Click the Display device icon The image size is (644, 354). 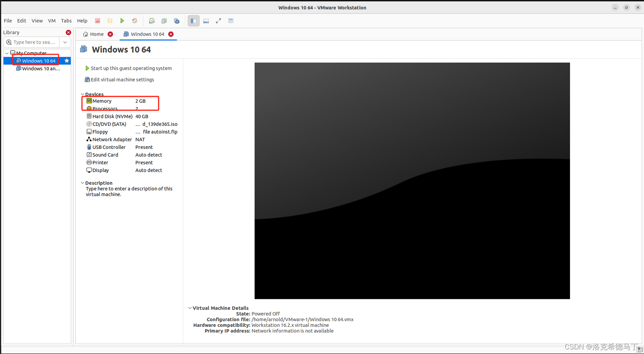point(89,170)
